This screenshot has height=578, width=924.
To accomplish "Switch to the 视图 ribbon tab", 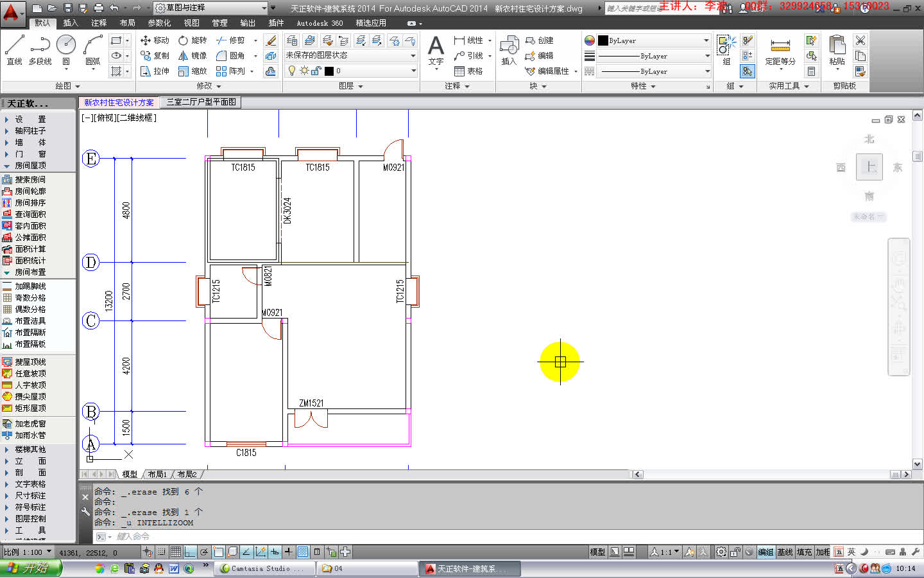I will click(191, 23).
